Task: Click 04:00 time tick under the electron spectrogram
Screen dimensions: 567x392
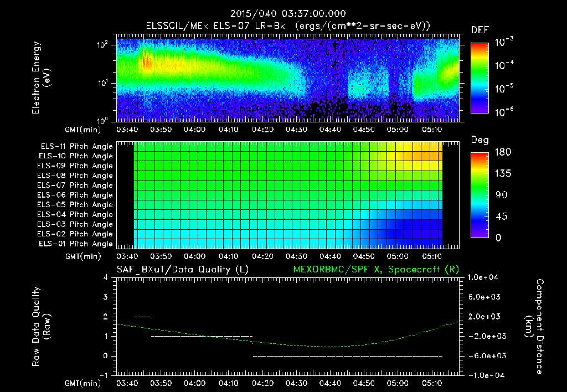Action: pos(194,130)
